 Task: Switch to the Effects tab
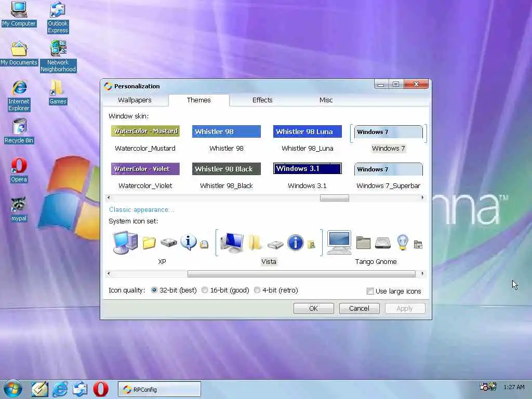click(x=262, y=100)
